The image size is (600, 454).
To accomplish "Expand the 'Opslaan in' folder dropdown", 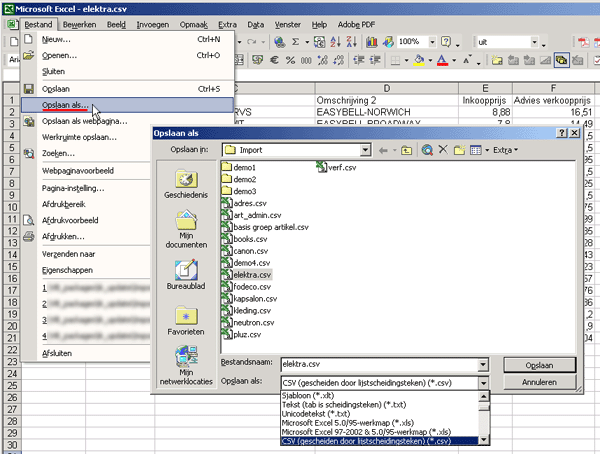I will point(365,150).
